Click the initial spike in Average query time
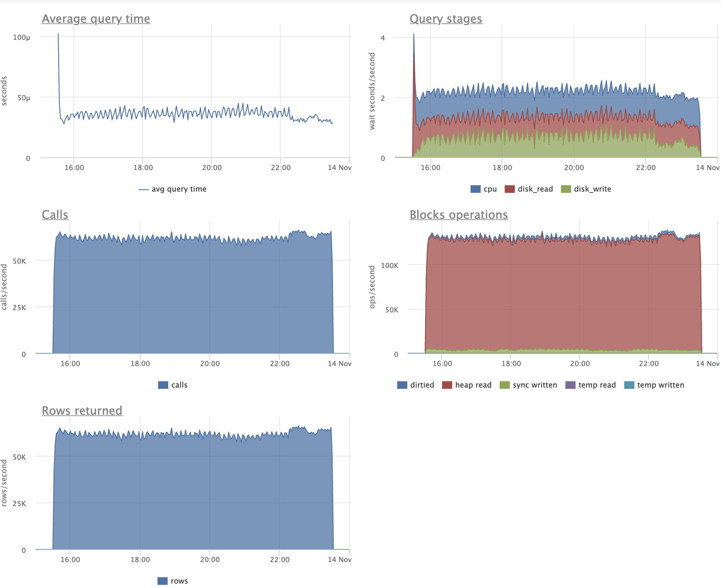This screenshot has height=588, width=721. [58, 34]
